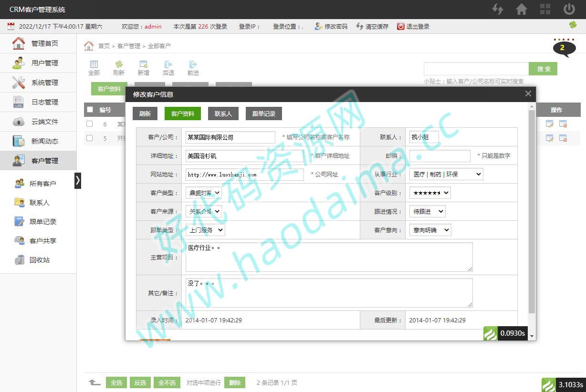Edit the 网站地址 URL field

click(245, 175)
